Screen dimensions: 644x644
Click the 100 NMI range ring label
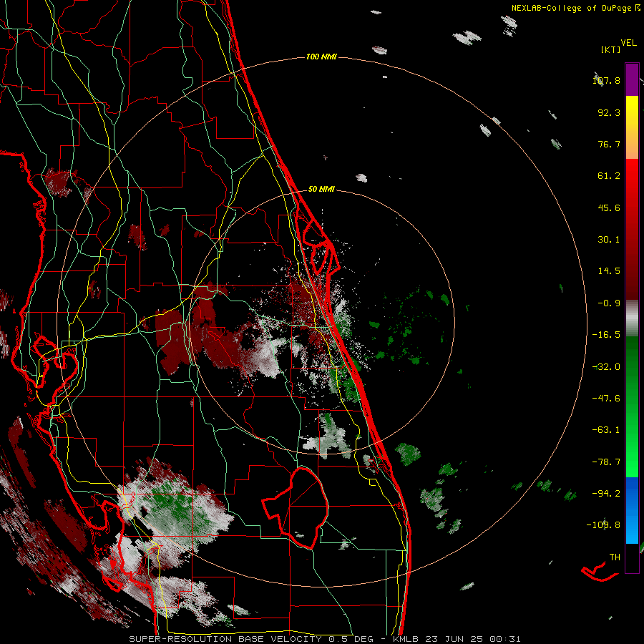[321, 57]
